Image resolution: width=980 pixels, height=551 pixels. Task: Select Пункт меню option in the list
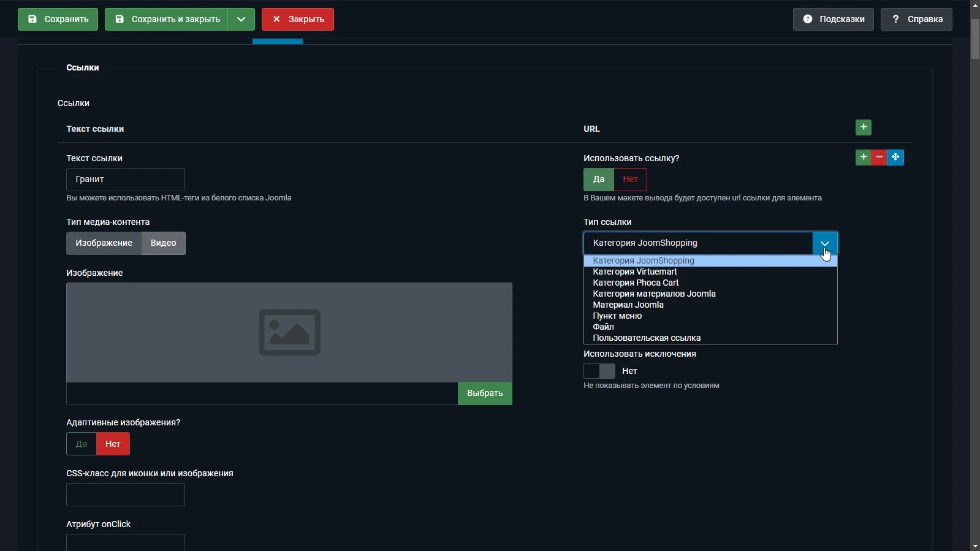pos(617,316)
